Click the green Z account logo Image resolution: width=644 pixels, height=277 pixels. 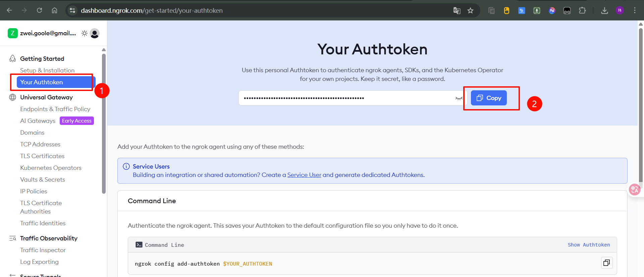(12, 33)
